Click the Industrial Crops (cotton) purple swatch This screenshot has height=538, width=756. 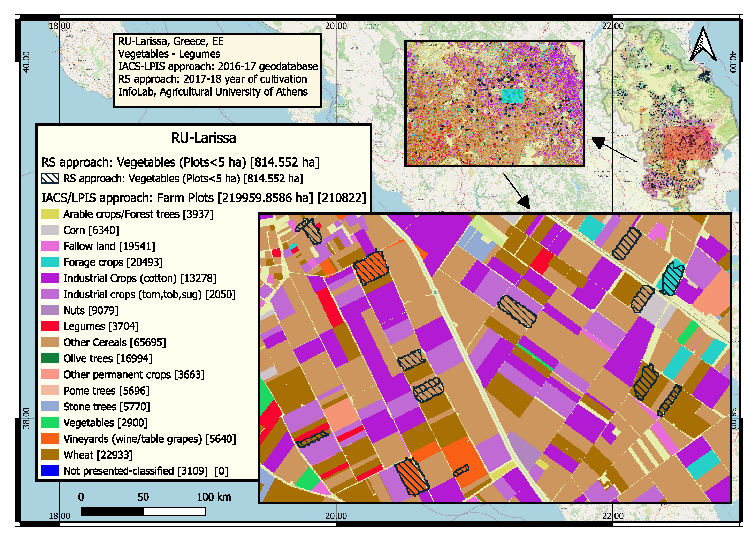point(50,278)
